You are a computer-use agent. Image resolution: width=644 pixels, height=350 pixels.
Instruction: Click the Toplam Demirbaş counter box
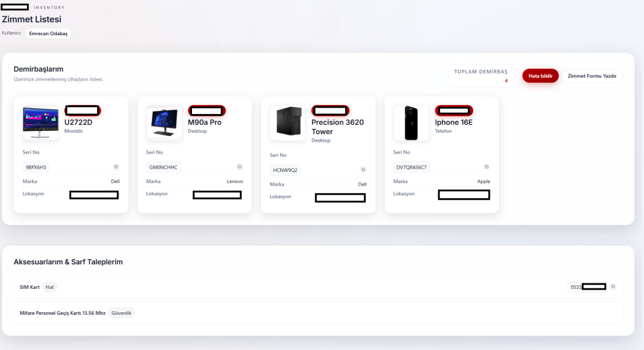(x=480, y=76)
